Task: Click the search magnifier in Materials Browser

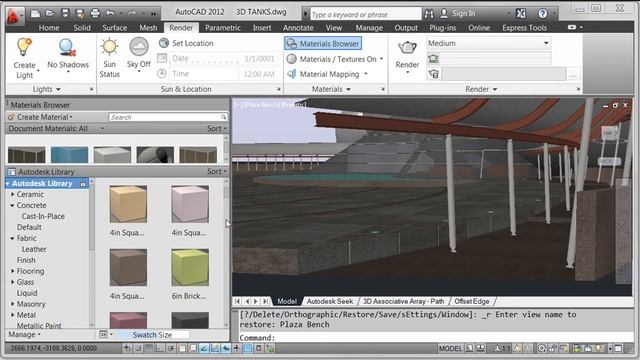Action: point(223,117)
